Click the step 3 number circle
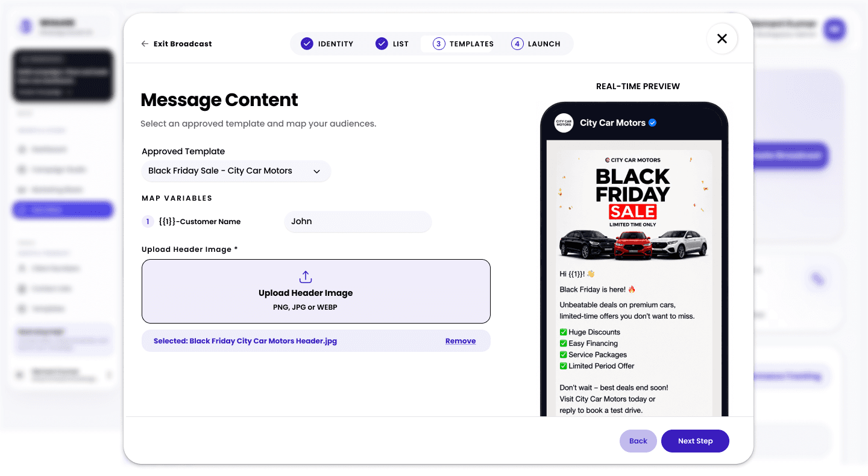 coord(439,44)
